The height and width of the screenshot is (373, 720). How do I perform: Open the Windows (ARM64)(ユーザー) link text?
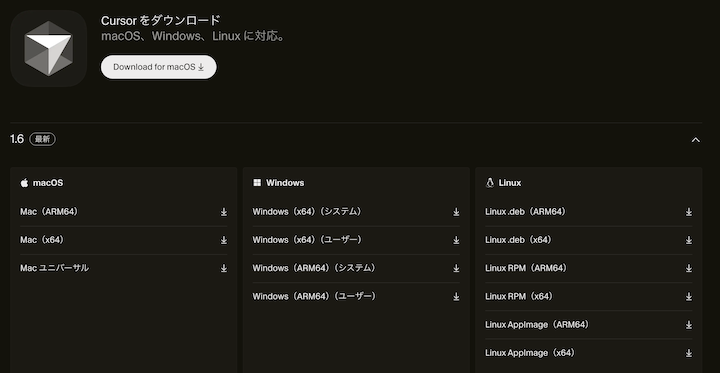pos(314,297)
